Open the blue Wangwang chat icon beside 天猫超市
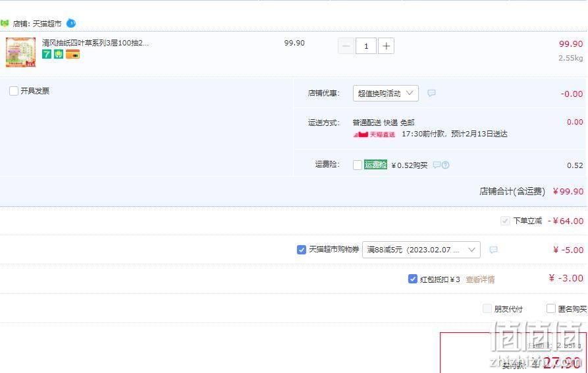This screenshot has height=373, width=588. 71,23
